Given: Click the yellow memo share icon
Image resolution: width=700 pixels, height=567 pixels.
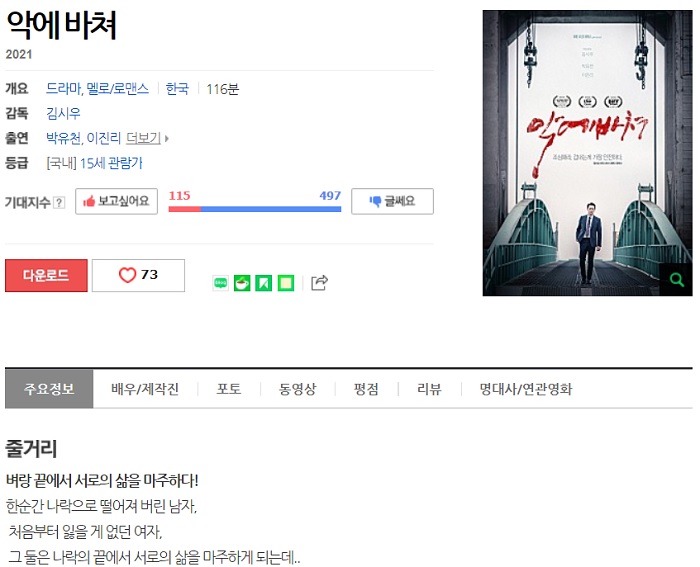Looking at the screenshot, I should (286, 283).
